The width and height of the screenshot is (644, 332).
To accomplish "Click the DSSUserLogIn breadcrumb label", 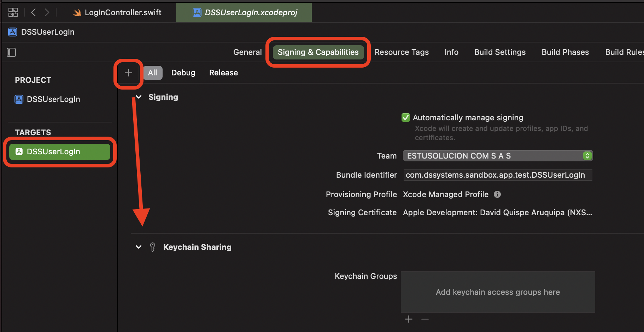I will 48,32.
